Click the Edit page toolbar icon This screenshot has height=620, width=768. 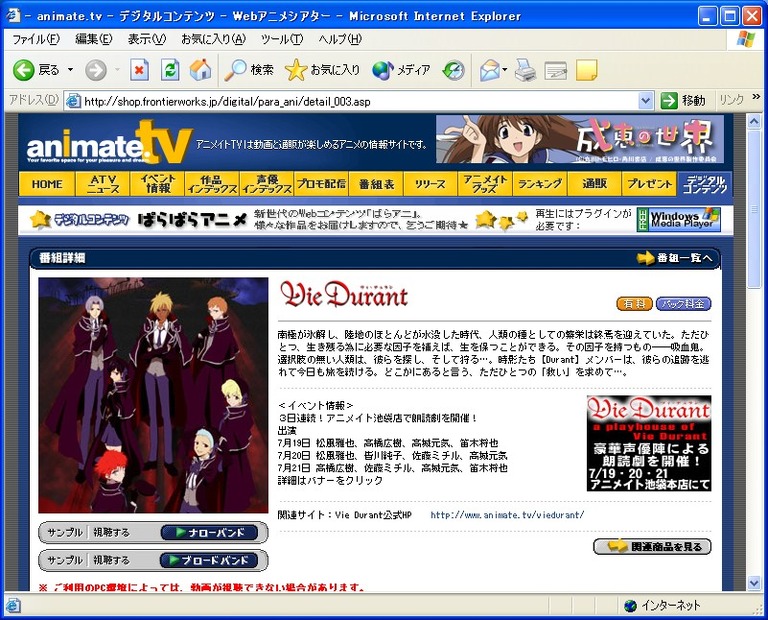click(556, 71)
